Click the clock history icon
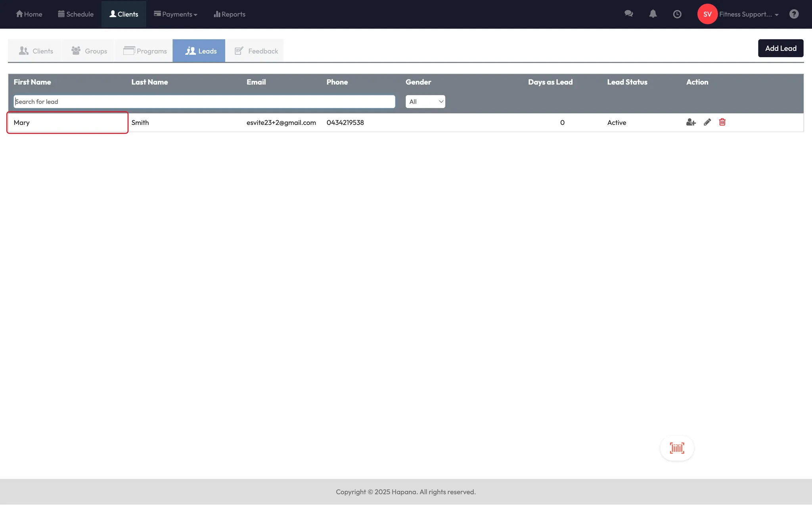 (x=677, y=14)
